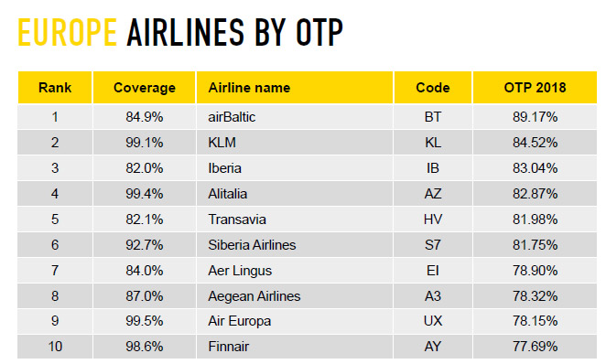Click the Europe Airlines by OTP title
606x364 pixels.
click(x=180, y=33)
